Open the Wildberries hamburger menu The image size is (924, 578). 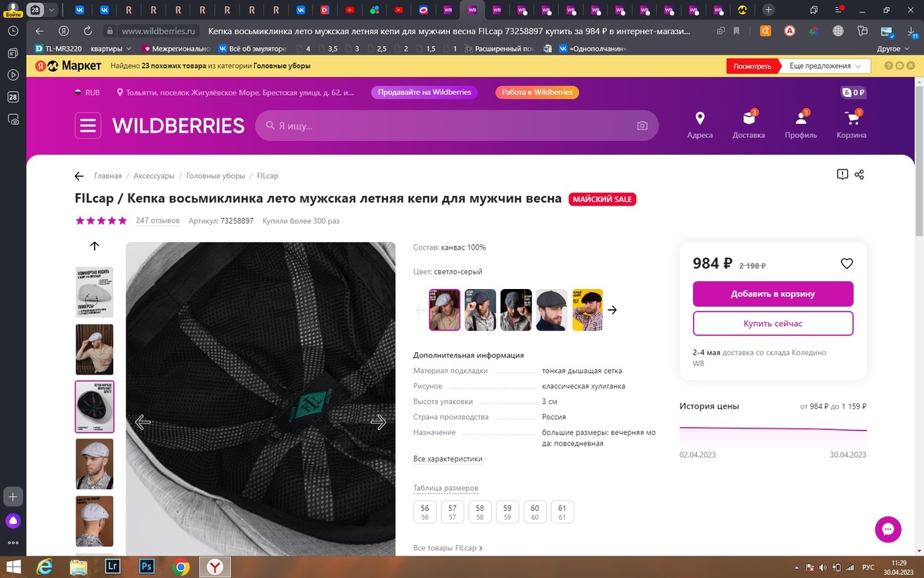pos(88,126)
